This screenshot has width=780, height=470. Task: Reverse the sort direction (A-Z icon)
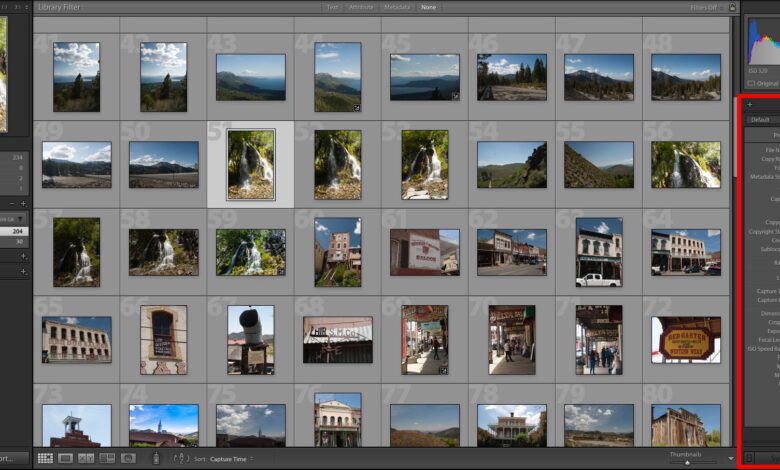point(181,458)
